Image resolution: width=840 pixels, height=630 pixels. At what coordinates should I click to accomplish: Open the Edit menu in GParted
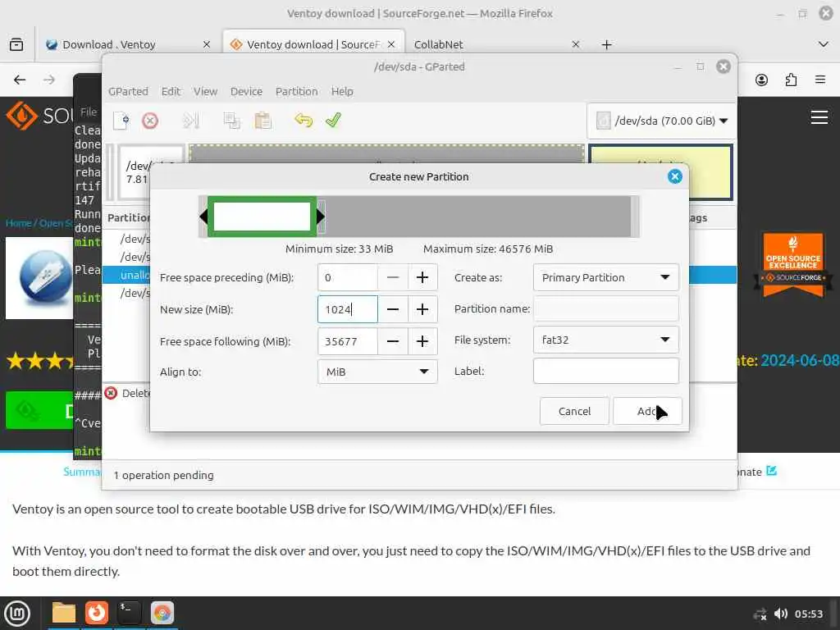171,91
